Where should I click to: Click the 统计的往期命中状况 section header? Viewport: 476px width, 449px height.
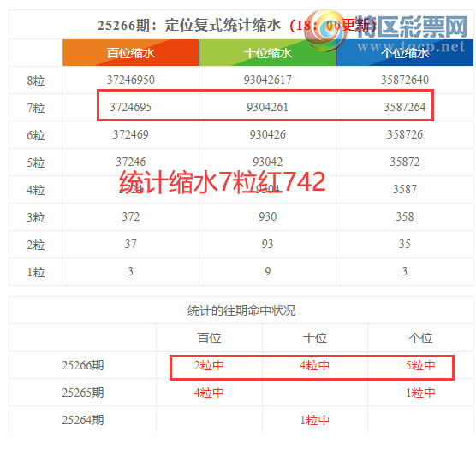(x=241, y=310)
